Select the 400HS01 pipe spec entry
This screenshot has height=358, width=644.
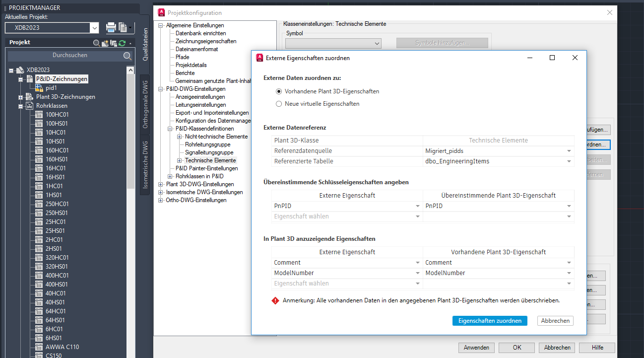(57, 285)
